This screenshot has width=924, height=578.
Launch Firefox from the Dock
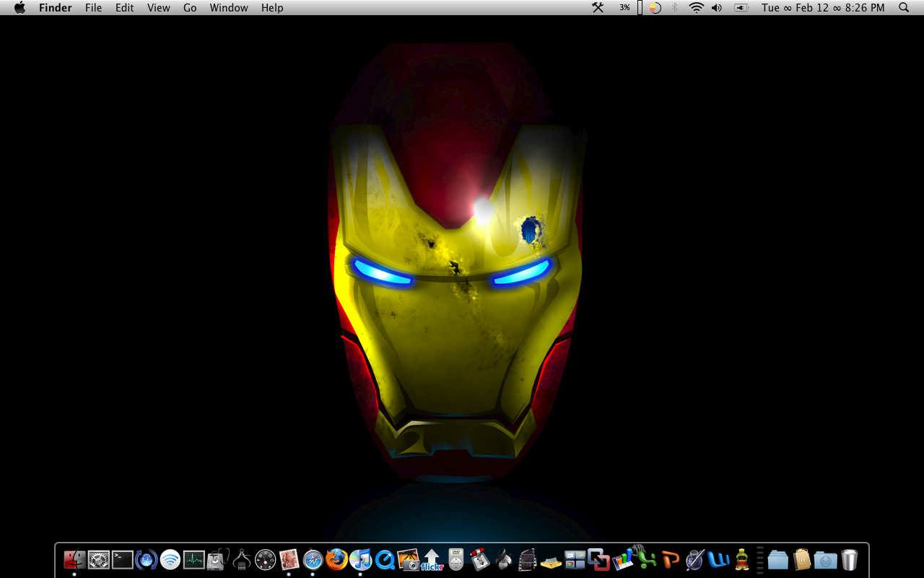click(336, 559)
